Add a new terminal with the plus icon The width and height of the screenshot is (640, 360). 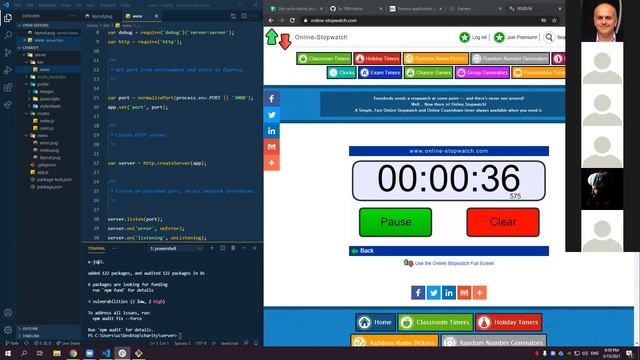click(x=212, y=248)
